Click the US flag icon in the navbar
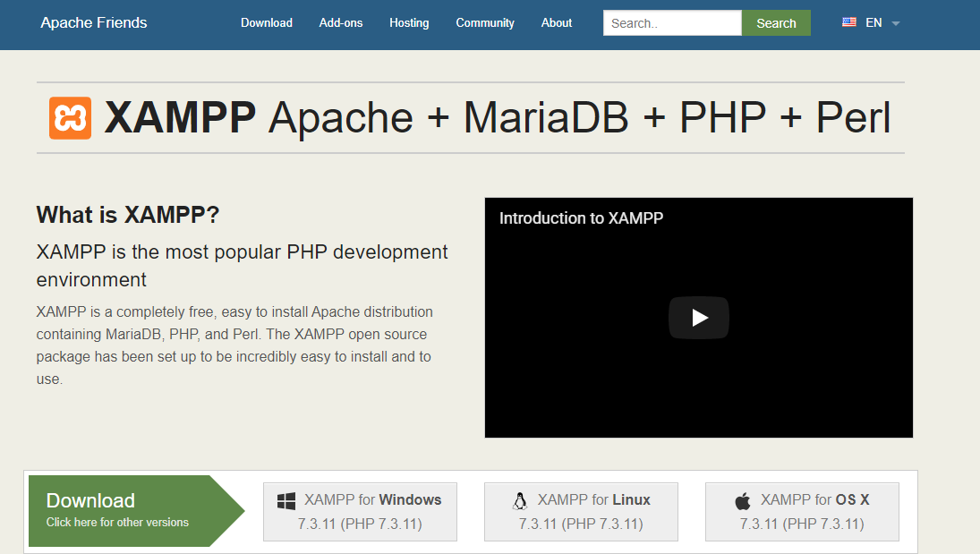The height and width of the screenshot is (554, 980). (x=848, y=22)
